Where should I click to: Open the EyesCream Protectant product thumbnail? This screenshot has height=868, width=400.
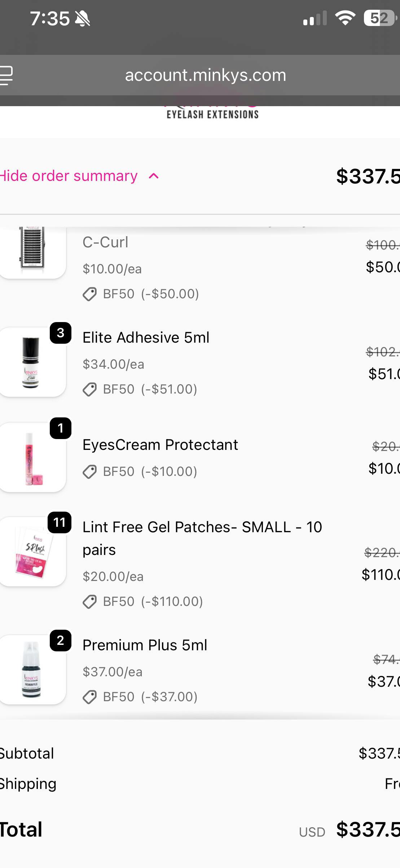tap(32, 458)
